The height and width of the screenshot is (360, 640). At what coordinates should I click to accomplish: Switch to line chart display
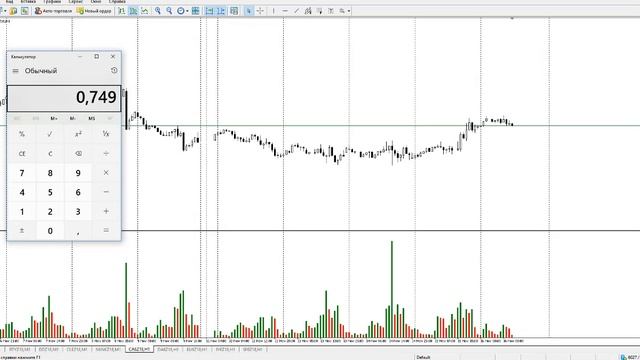(x=144, y=11)
